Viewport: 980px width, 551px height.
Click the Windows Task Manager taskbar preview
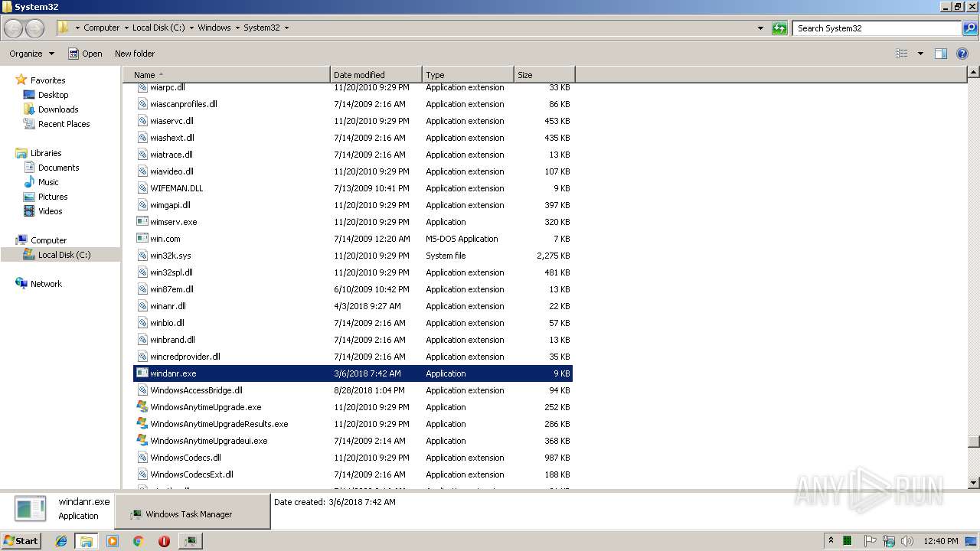(x=193, y=511)
